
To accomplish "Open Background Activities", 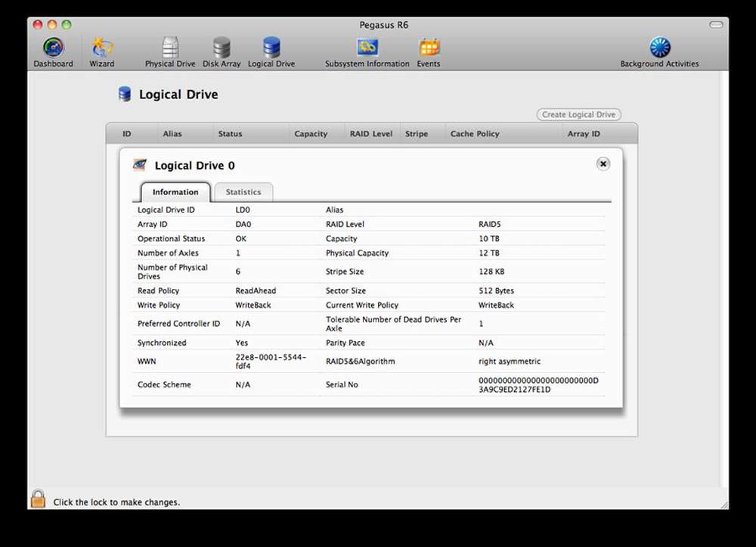I will (x=659, y=52).
